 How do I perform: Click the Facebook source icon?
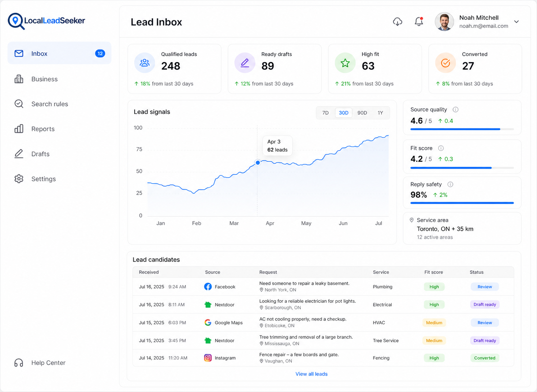(208, 287)
